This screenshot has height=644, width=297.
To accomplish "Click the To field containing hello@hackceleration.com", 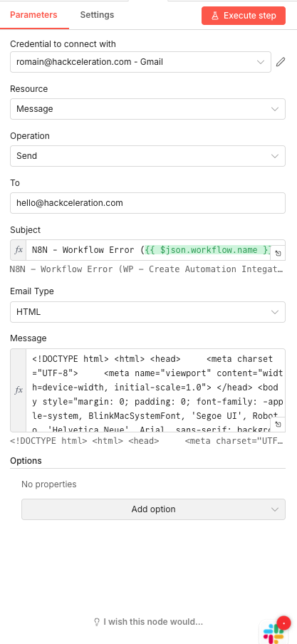I will pyautogui.click(x=148, y=203).
